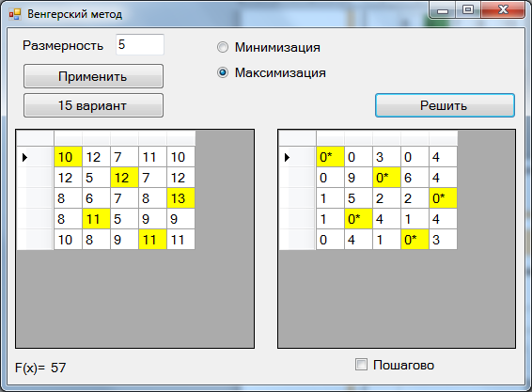Image resolution: width=532 pixels, height=392 pixels.
Task: Select the Максимизация radio button
Action: click(223, 72)
